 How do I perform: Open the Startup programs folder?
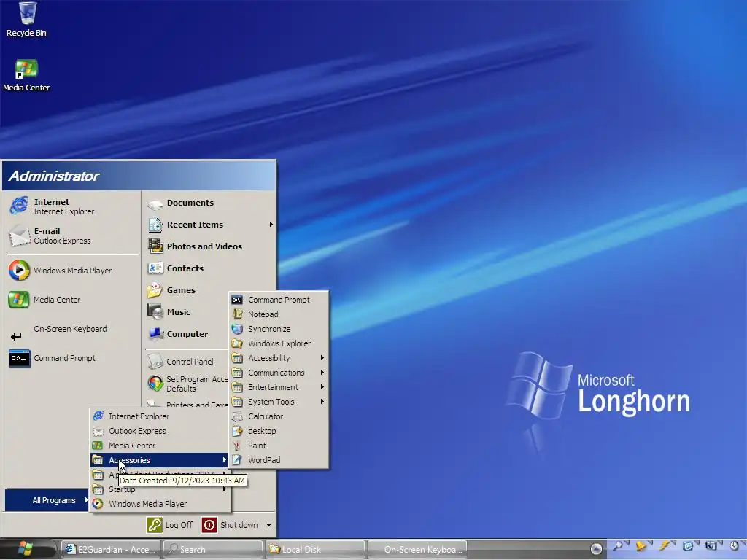pyautogui.click(x=159, y=489)
